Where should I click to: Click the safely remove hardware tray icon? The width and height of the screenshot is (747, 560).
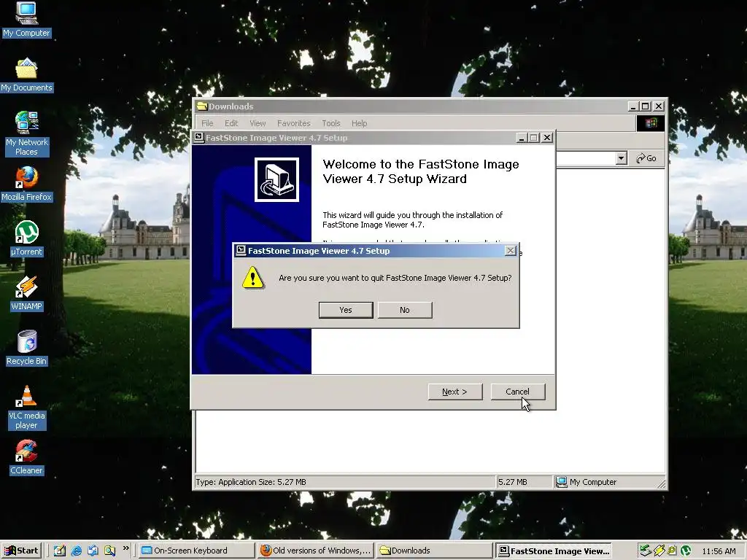646,551
